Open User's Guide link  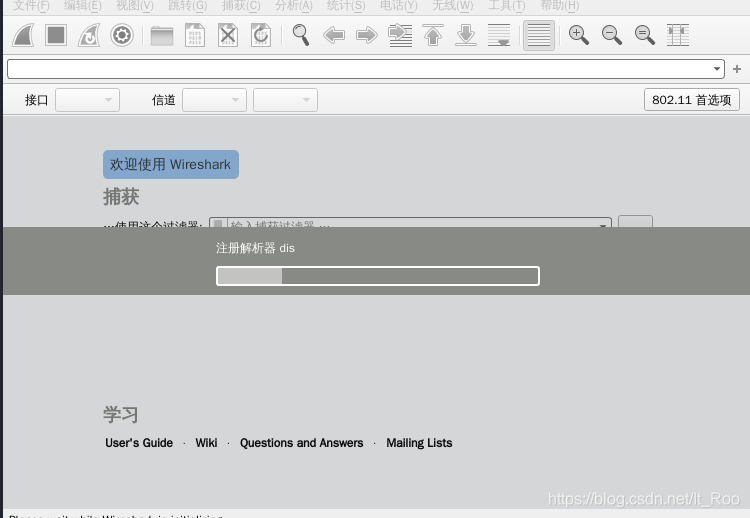[x=139, y=443]
